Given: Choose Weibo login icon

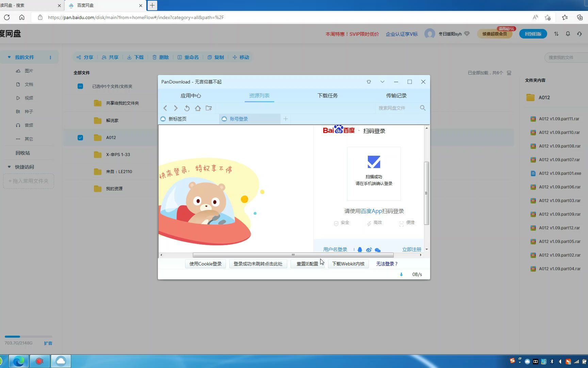Looking at the screenshot, I should point(369,250).
